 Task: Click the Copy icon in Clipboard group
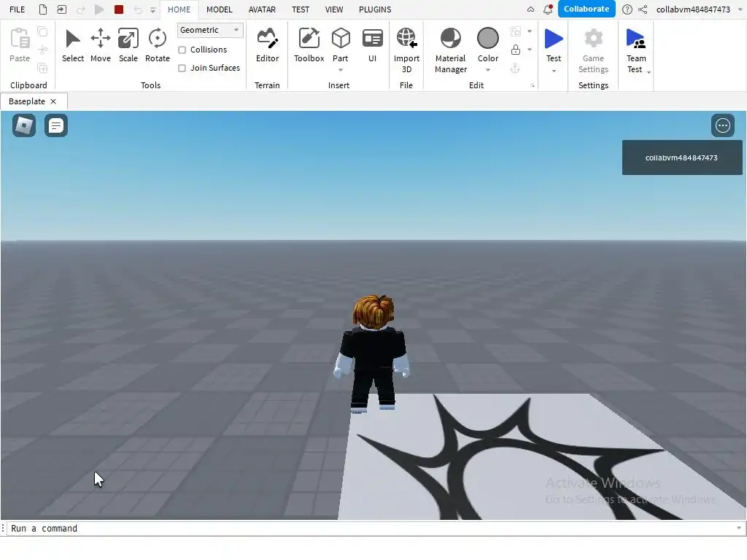pyautogui.click(x=42, y=31)
